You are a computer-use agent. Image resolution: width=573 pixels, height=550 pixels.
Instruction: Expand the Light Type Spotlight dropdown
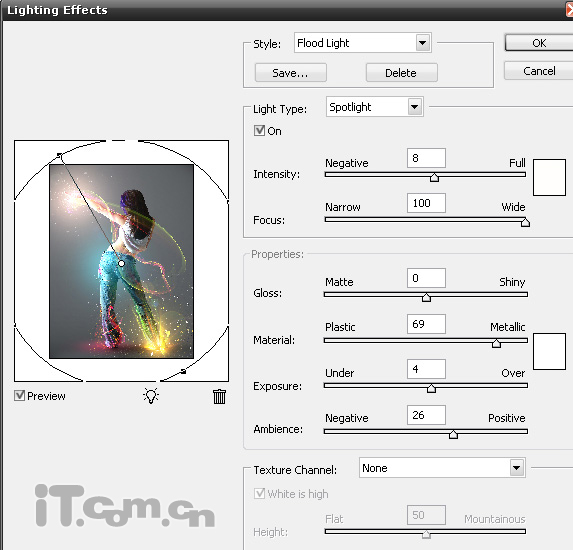point(375,107)
